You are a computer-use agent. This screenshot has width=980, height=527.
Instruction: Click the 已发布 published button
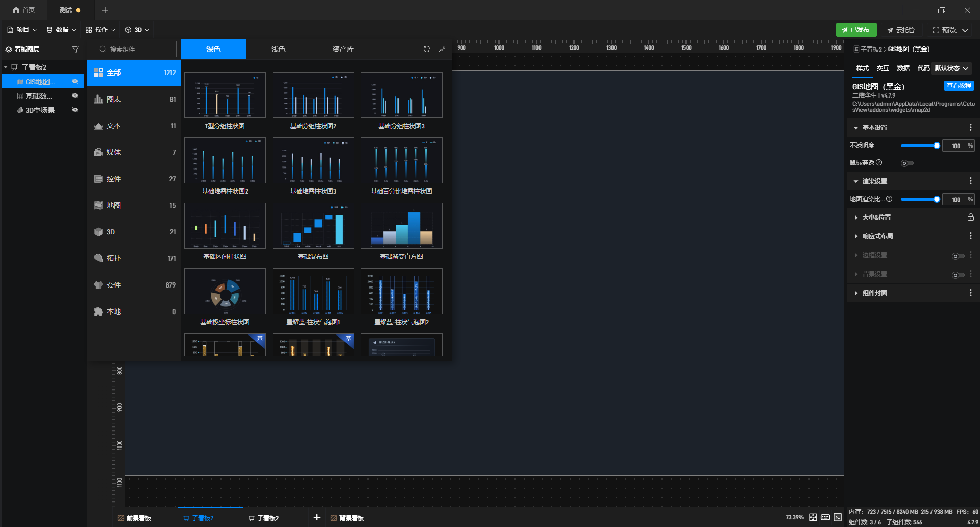pyautogui.click(x=856, y=30)
